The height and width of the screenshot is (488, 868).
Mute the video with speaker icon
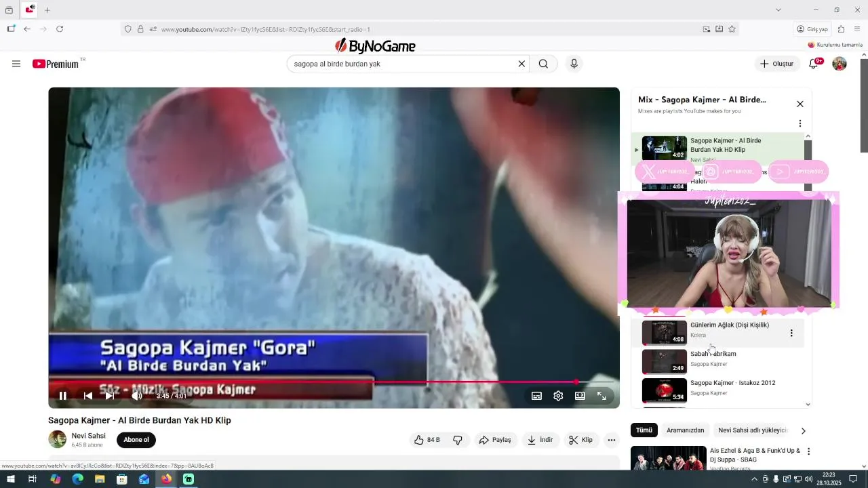pyautogui.click(x=137, y=396)
